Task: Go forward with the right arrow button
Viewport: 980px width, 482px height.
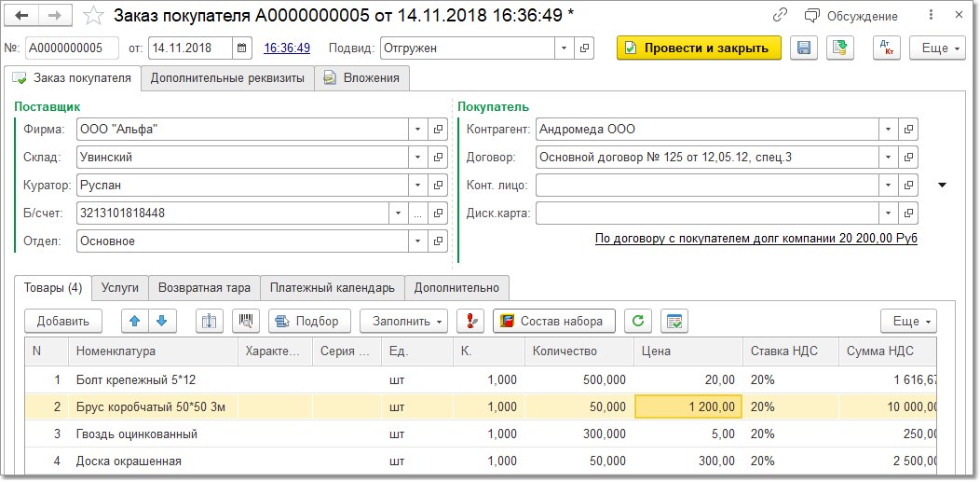Action: pos(54,15)
